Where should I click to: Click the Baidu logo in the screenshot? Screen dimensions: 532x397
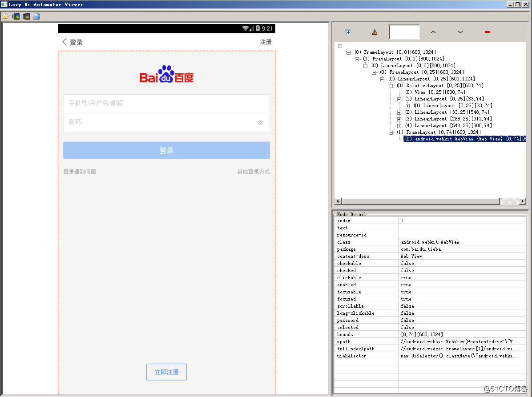(166, 74)
